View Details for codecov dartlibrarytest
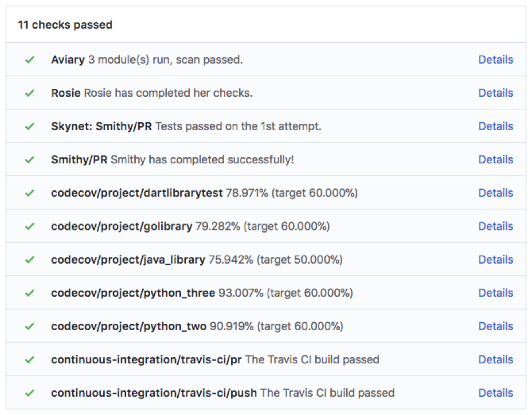532x415 pixels. (x=496, y=193)
